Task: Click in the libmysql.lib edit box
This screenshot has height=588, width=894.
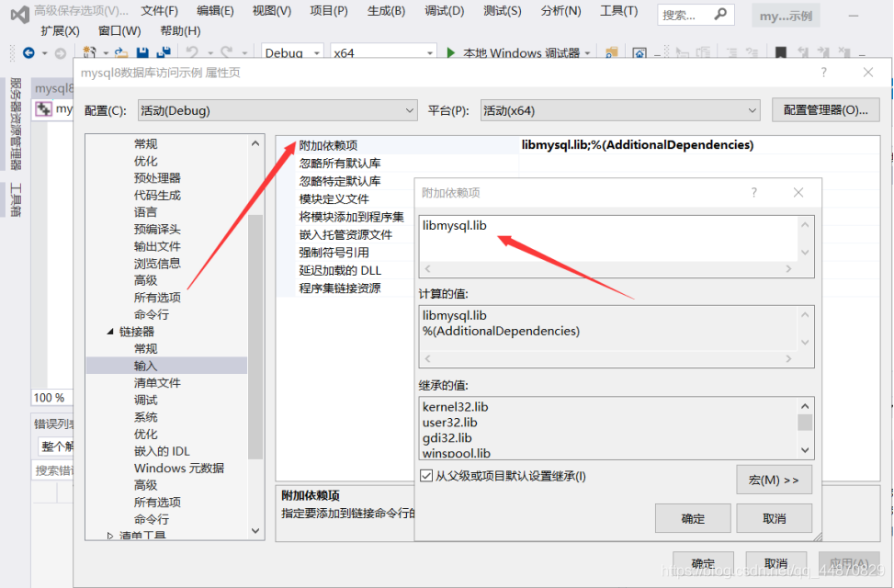Action: (x=606, y=237)
